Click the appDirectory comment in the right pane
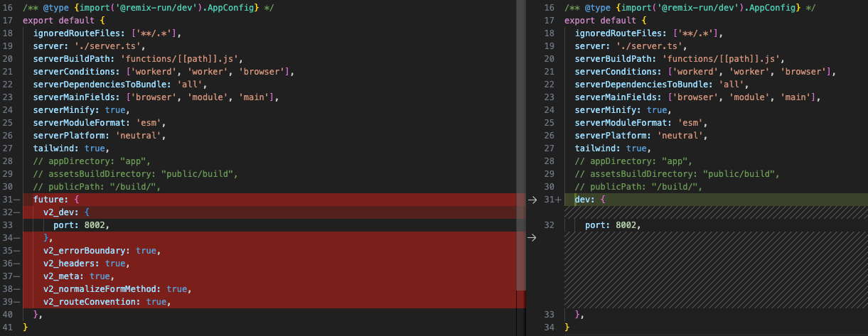Screen dimensions: 868x336 634,161
